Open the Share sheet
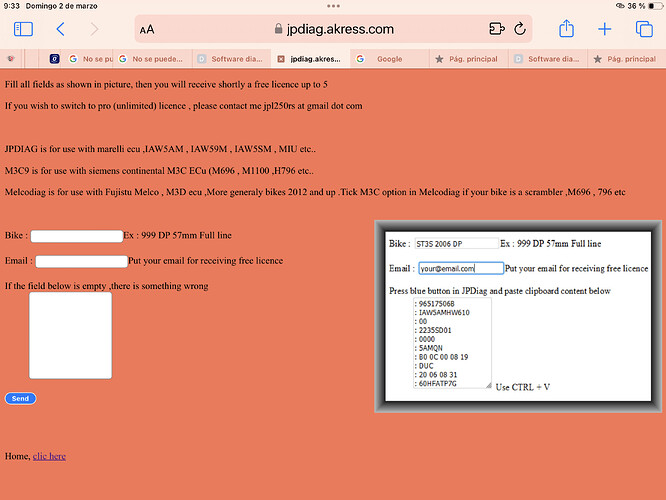This screenshot has height=500, width=666. coord(566,29)
